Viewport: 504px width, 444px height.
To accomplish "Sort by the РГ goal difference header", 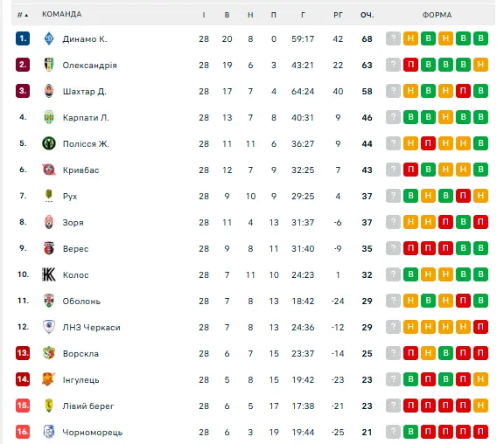I will click(x=338, y=15).
